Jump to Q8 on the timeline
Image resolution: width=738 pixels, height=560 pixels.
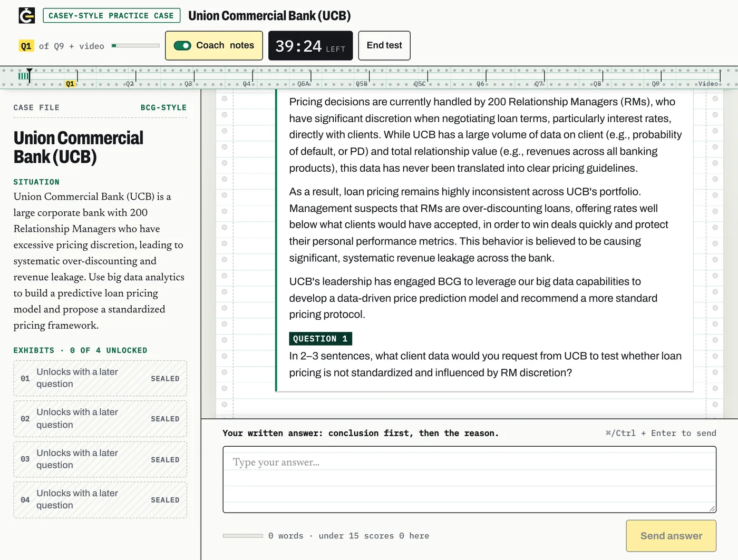coord(597,84)
